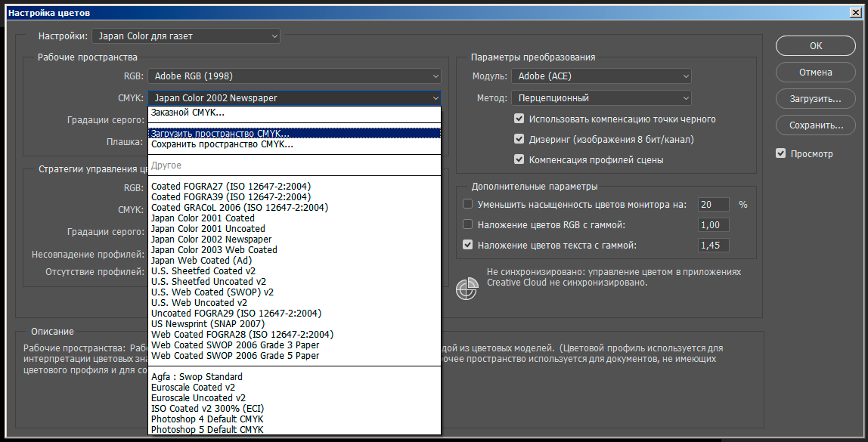Open the Модуль Adobe (ACE) dropdown

pos(601,76)
